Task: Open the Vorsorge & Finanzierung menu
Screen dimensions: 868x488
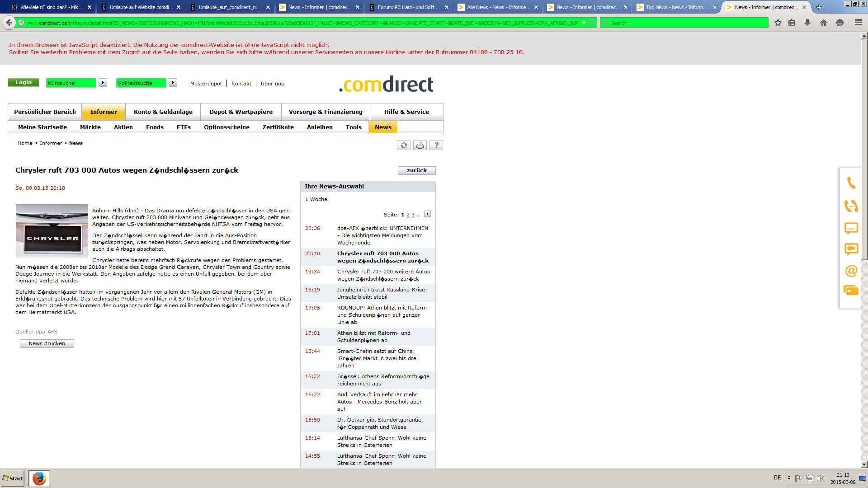Action: tap(325, 112)
